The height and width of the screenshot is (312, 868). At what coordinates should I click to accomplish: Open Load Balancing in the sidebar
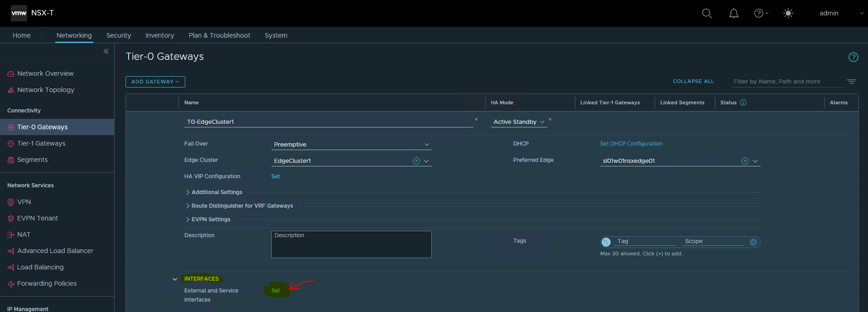pyautogui.click(x=40, y=267)
